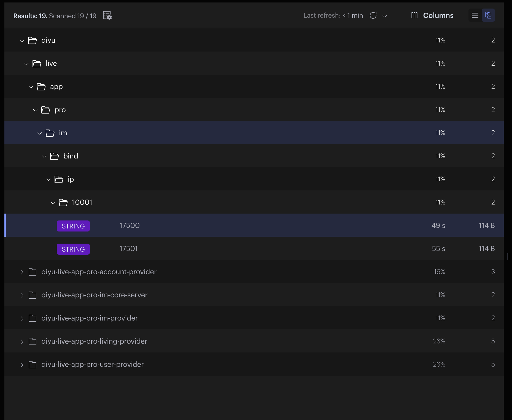Collapse the ip folder chevron
The image size is (512, 420).
[x=48, y=179]
